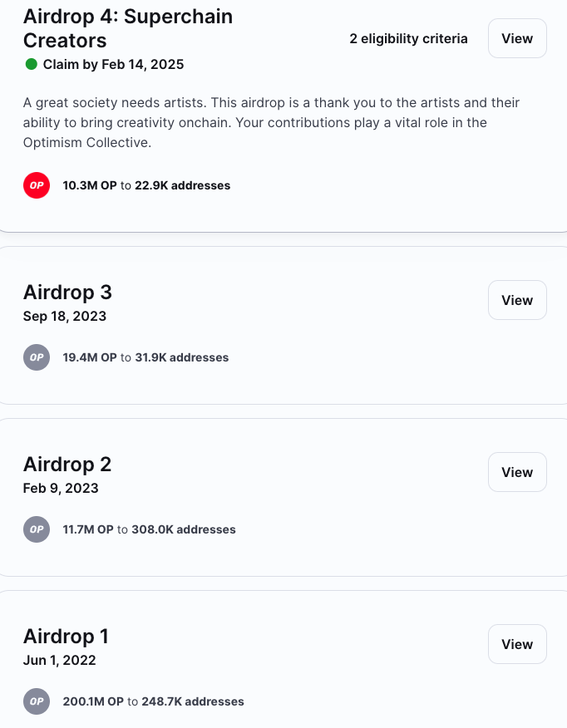Select the OP icon in the Airdrop 1 row
This screenshot has height=728, width=567.
click(37, 701)
